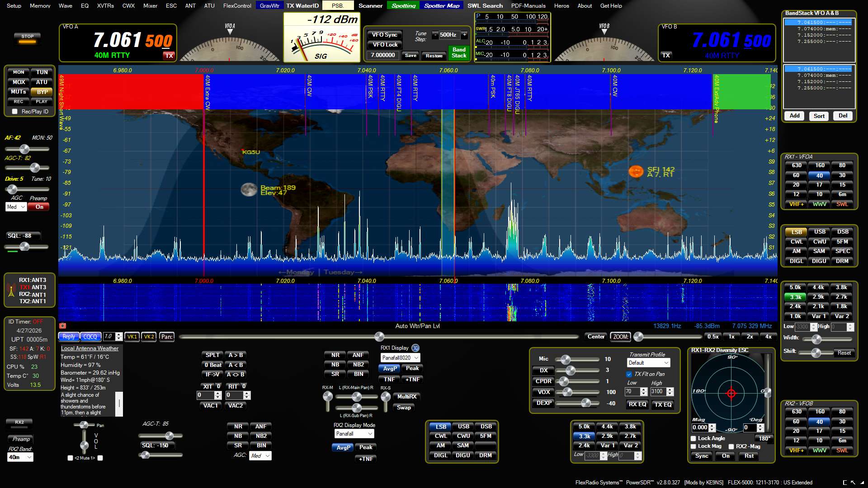
Task: Click the VAC1 button
Action: click(210, 406)
